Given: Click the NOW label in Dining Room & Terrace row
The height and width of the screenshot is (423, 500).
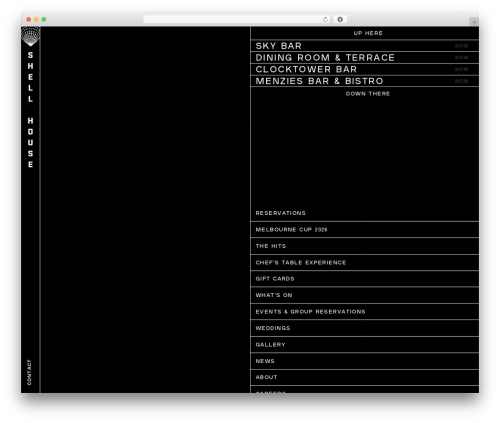Looking at the screenshot, I should point(461,58).
